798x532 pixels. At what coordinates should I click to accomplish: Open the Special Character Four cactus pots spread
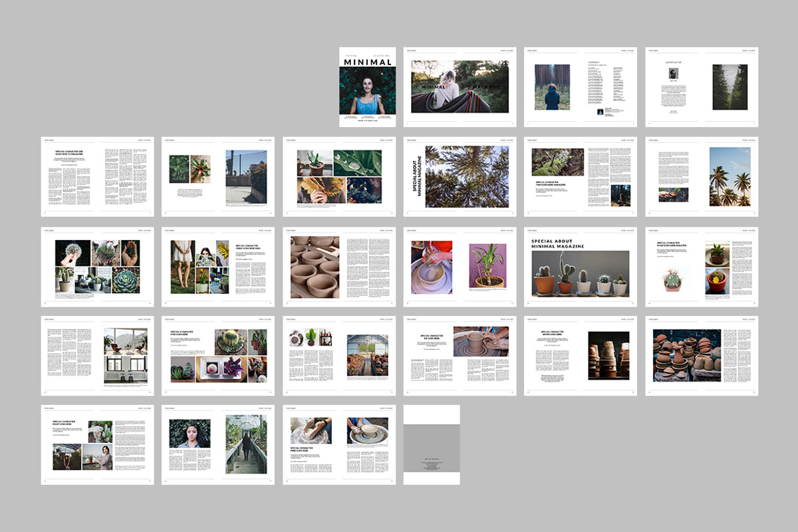click(x=702, y=266)
